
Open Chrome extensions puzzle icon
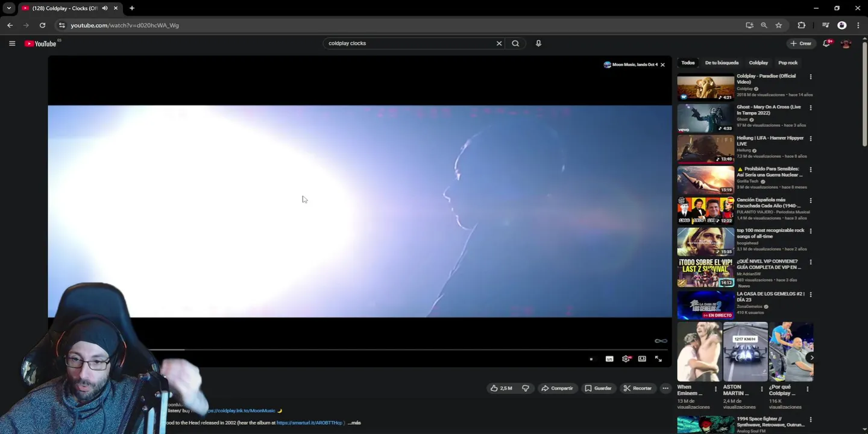point(801,25)
